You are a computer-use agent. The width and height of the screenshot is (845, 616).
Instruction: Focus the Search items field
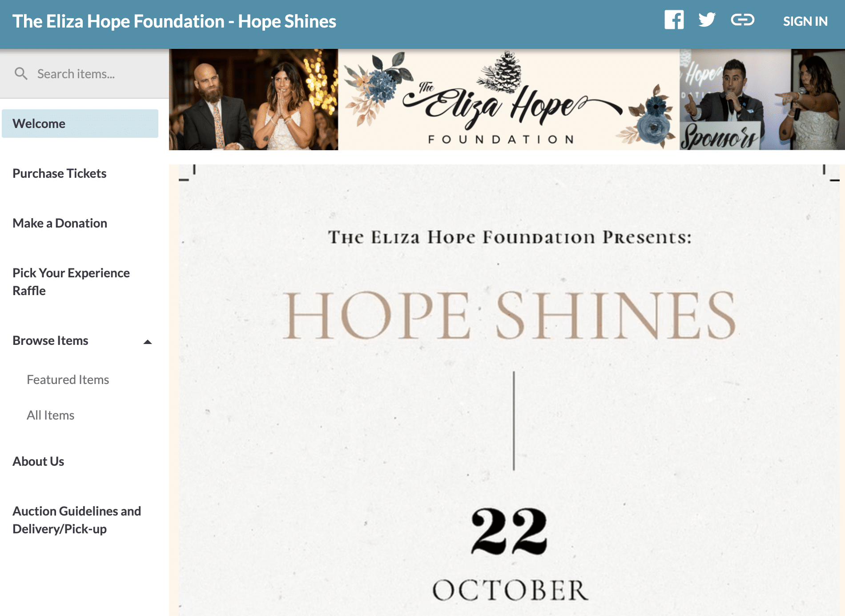click(84, 74)
